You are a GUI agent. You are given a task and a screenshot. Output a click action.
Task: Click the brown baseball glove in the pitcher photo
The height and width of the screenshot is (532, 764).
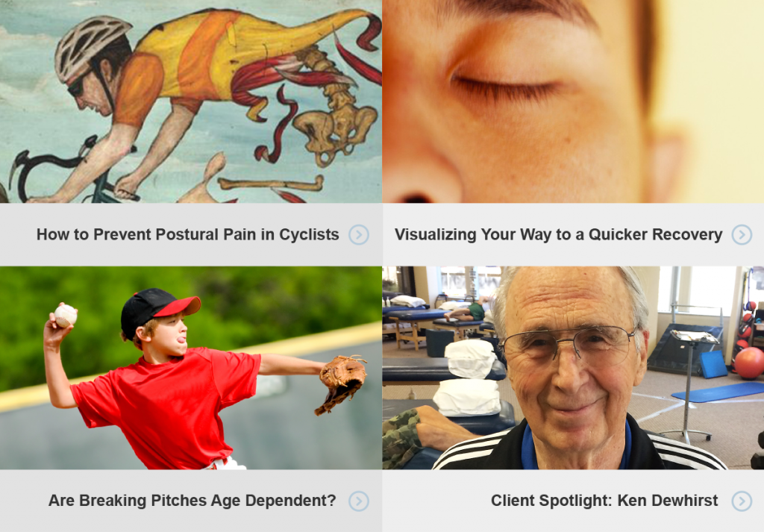[342, 383]
